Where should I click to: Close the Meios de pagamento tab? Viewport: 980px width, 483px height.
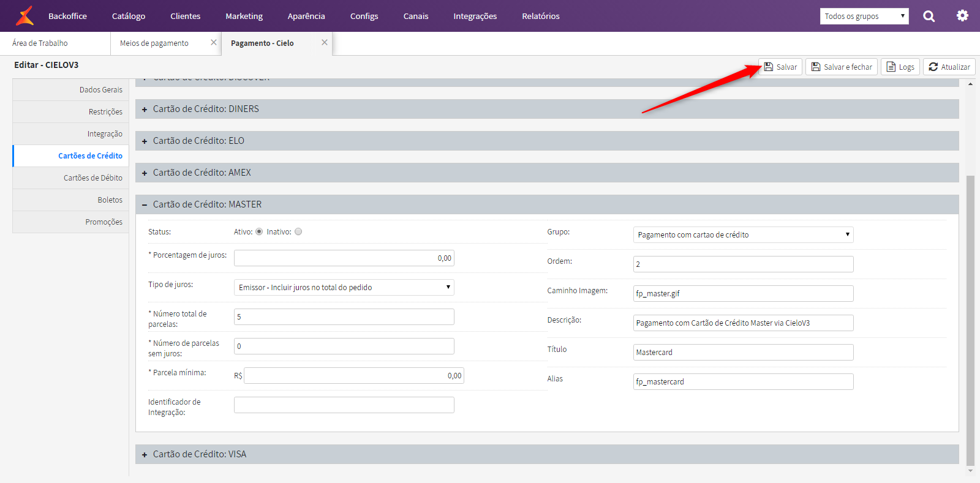point(214,42)
